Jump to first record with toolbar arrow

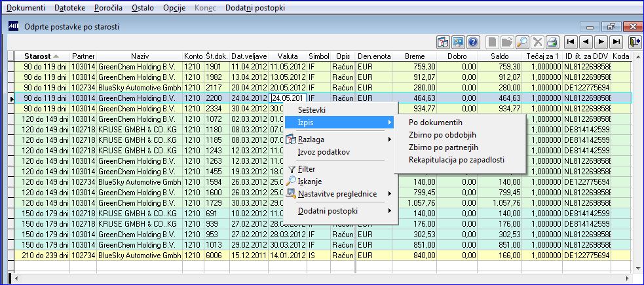[x=570, y=42]
